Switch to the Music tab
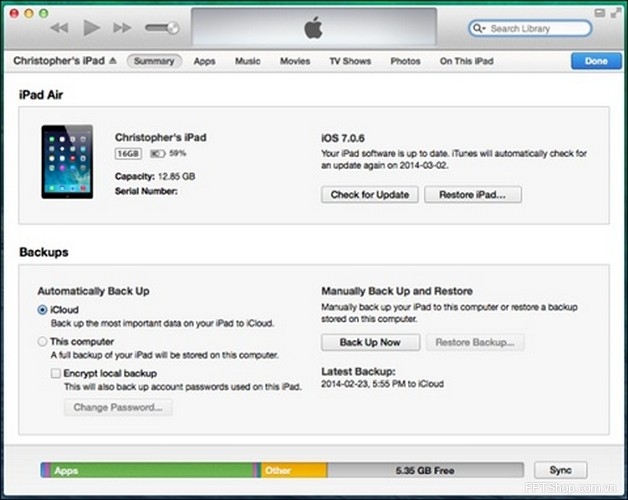This screenshot has width=628, height=500. (x=248, y=61)
